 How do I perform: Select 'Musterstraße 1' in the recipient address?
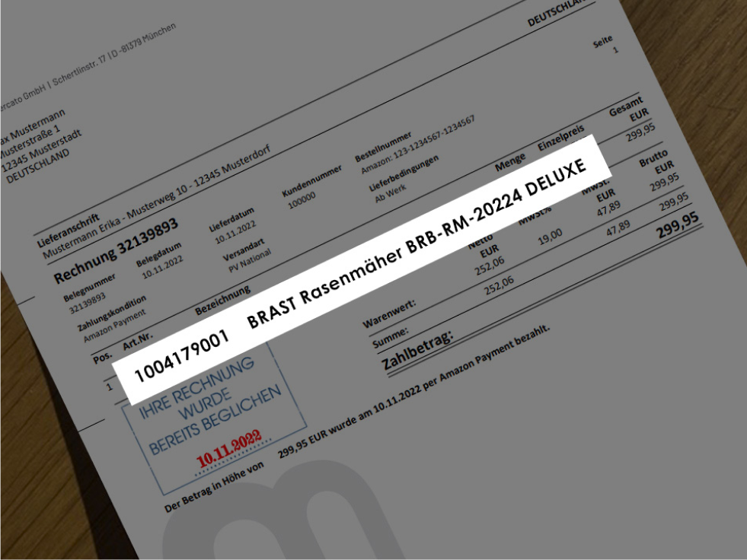point(29,142)
